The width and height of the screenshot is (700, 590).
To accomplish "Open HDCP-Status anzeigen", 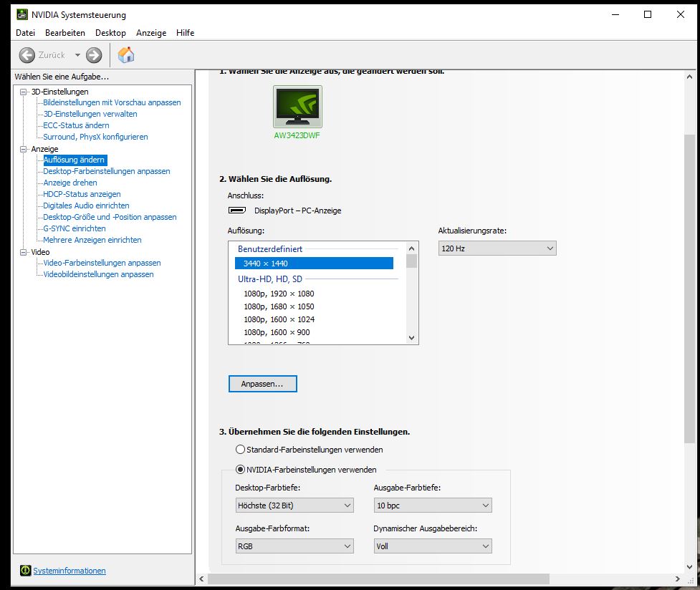I will [82, 194].
